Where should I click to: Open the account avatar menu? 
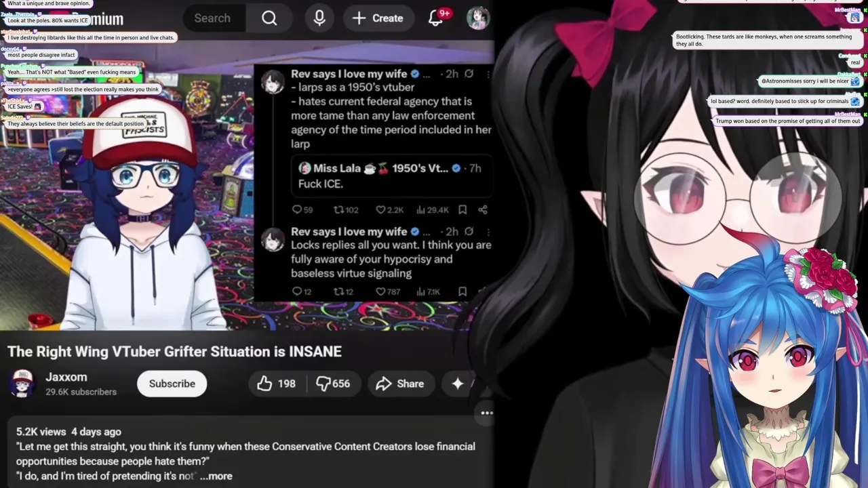coord(478,18)
